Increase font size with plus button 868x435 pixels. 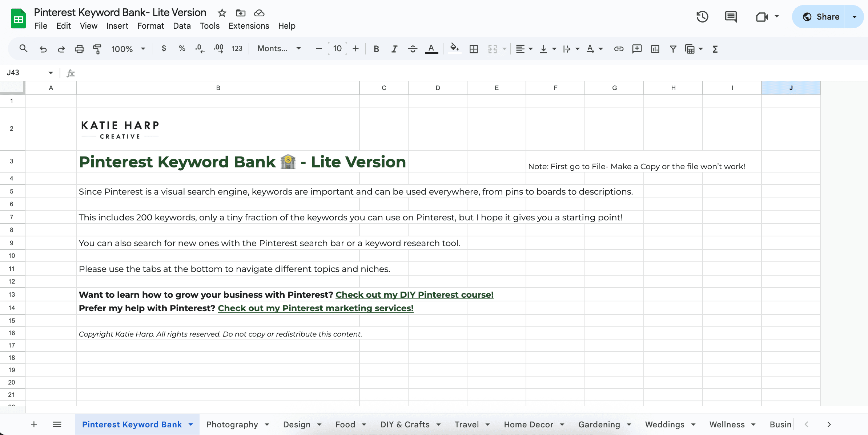pos(356,49)
